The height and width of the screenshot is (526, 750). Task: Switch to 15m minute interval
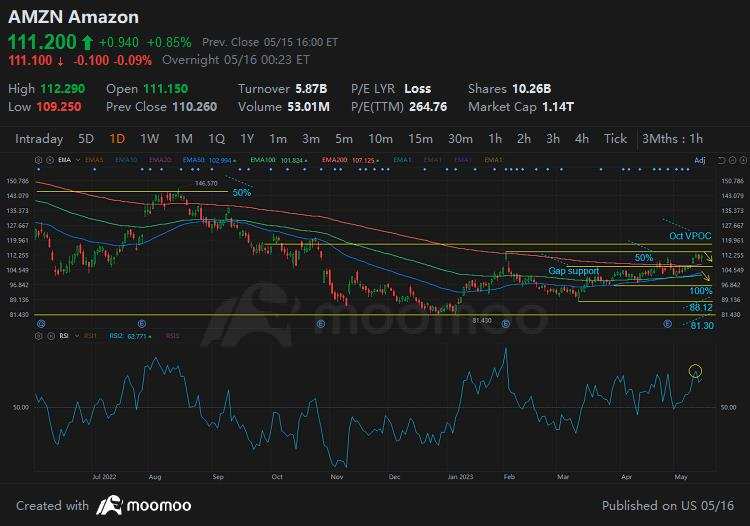click(420, 139)
